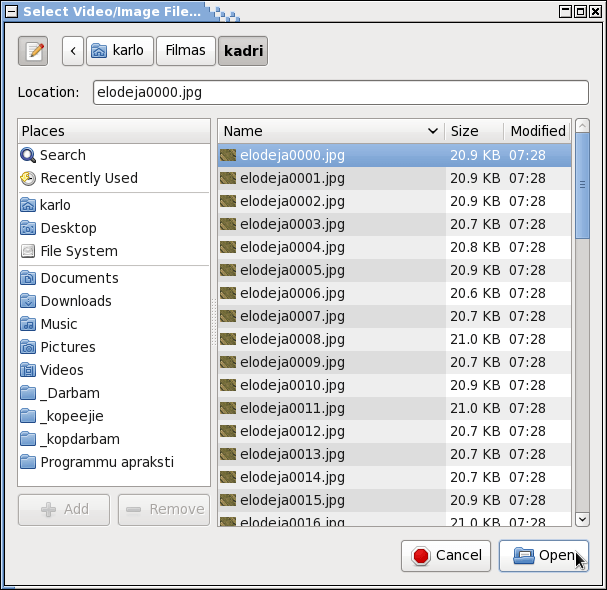Click the Recently Used clock icon

pos(28,178)
